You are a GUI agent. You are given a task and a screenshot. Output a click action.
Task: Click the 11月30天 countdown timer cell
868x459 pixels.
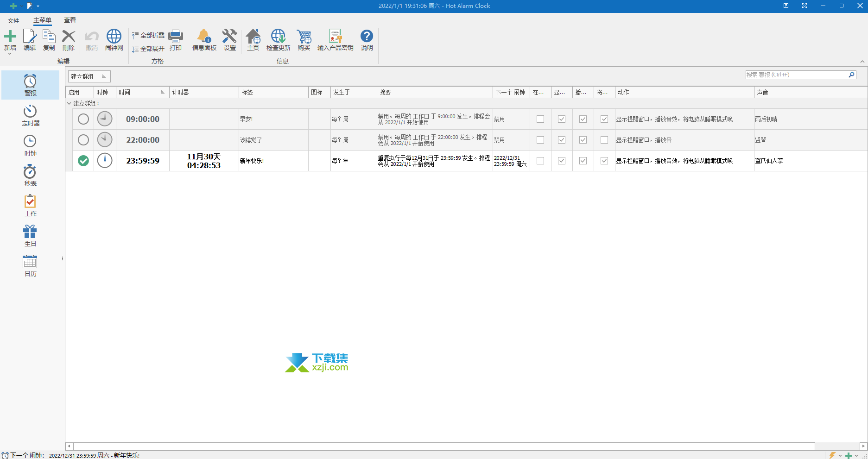[x=204, y=161]
